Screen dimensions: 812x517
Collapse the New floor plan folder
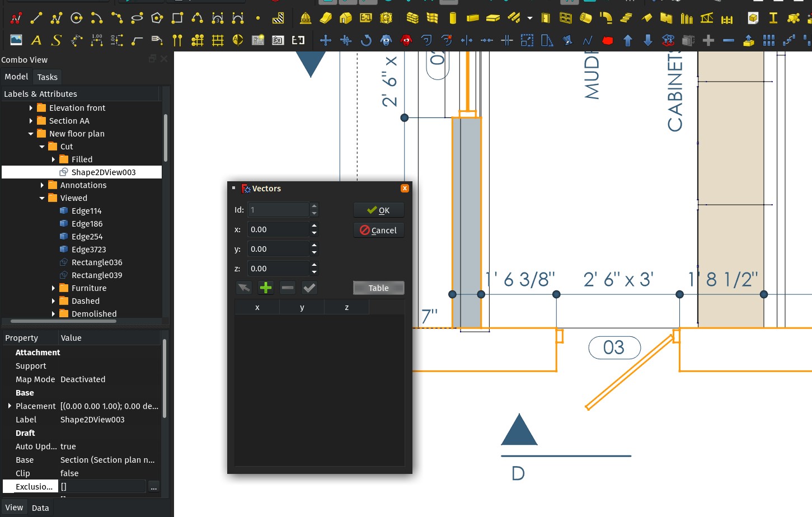coord(31,133)
